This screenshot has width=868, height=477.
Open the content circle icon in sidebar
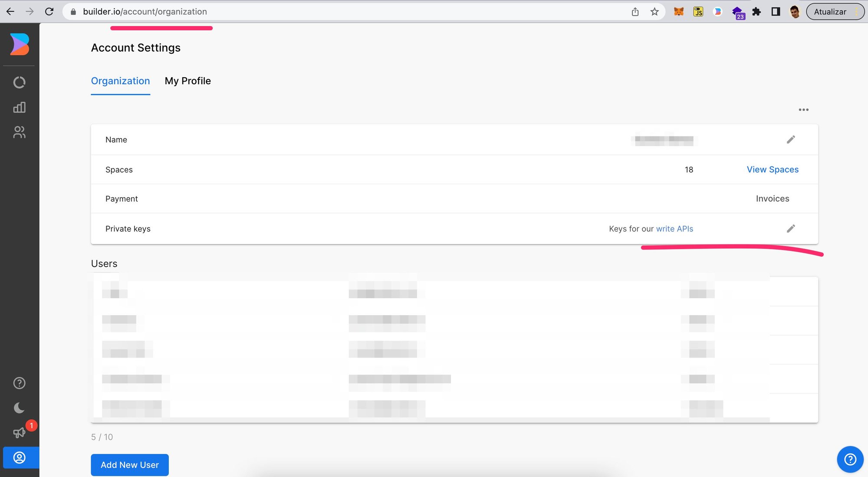20,82
